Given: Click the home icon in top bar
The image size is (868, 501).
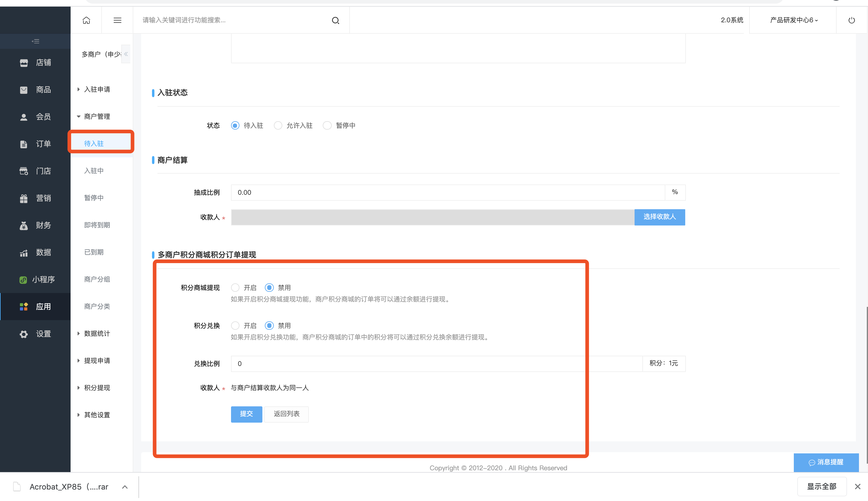Looking at the screenshot, I should (86, 20).
